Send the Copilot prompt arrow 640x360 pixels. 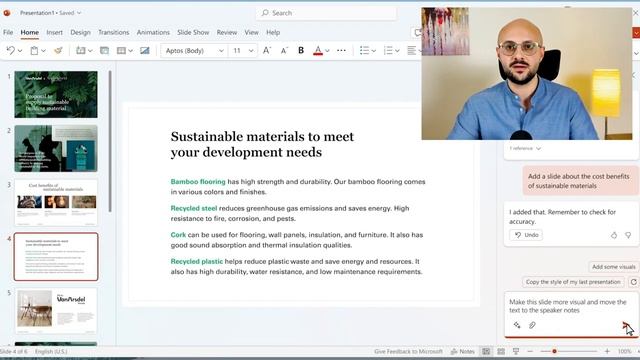coord(626,325)
